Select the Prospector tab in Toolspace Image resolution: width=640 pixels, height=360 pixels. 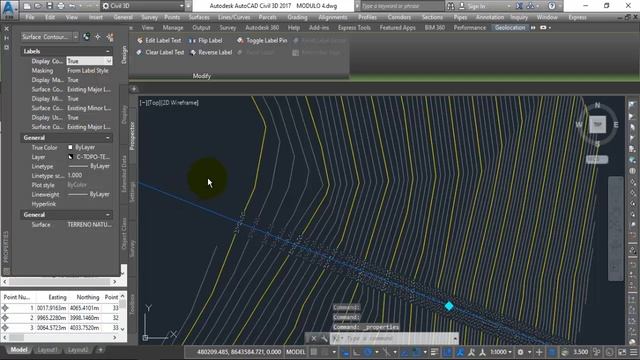(132, 136)
